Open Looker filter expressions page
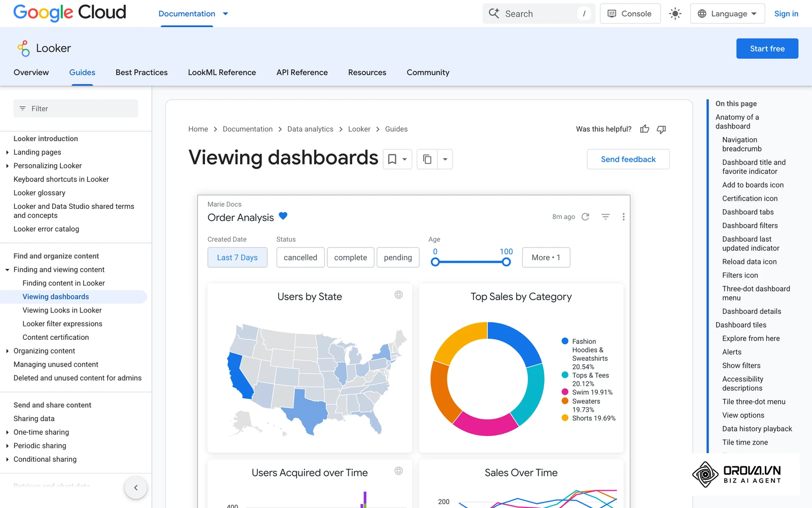 click(x=62, y=324)
